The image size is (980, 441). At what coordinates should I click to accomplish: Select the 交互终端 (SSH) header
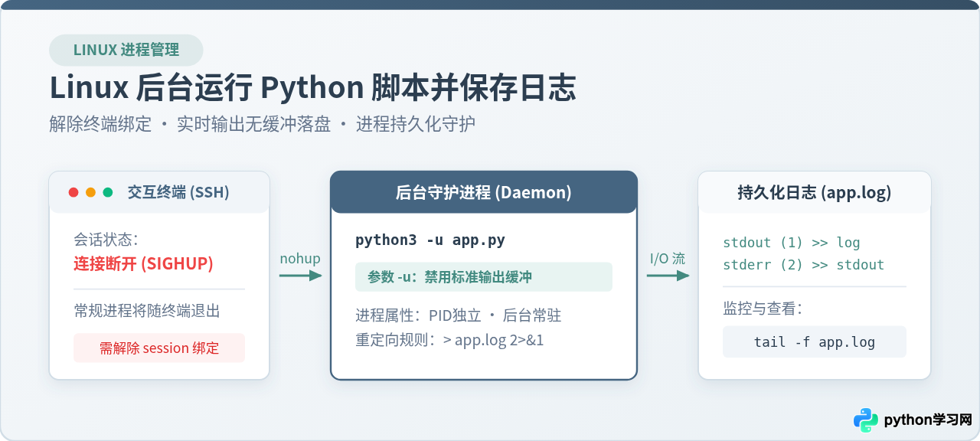coord(159,192)
